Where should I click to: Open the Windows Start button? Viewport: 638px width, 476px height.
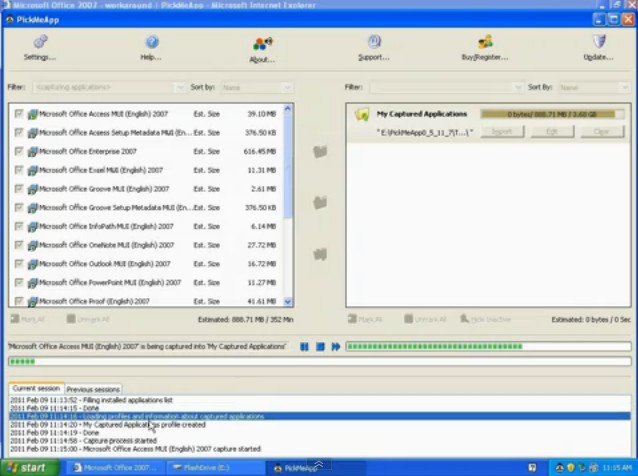point(30,468)
